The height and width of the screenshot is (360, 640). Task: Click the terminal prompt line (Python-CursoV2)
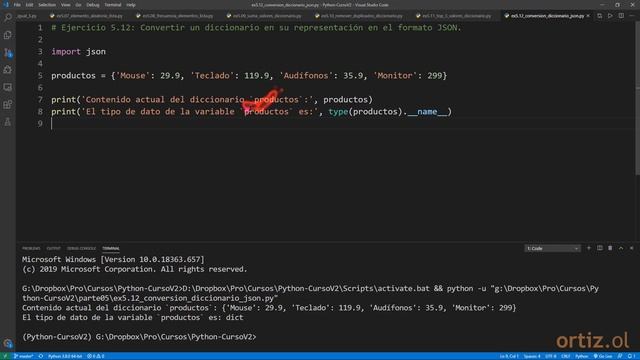coord(139,337)
